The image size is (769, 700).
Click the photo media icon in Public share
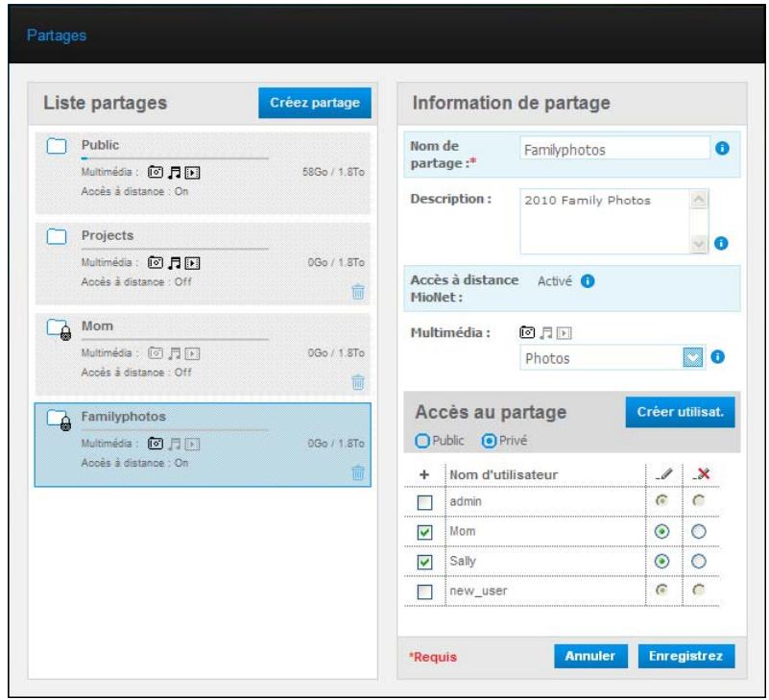[156, 172]
